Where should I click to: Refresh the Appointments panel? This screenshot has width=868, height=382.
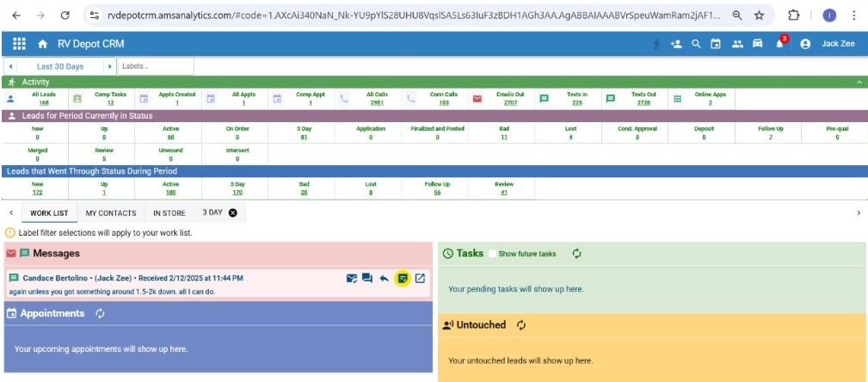(x=101, y=313)
